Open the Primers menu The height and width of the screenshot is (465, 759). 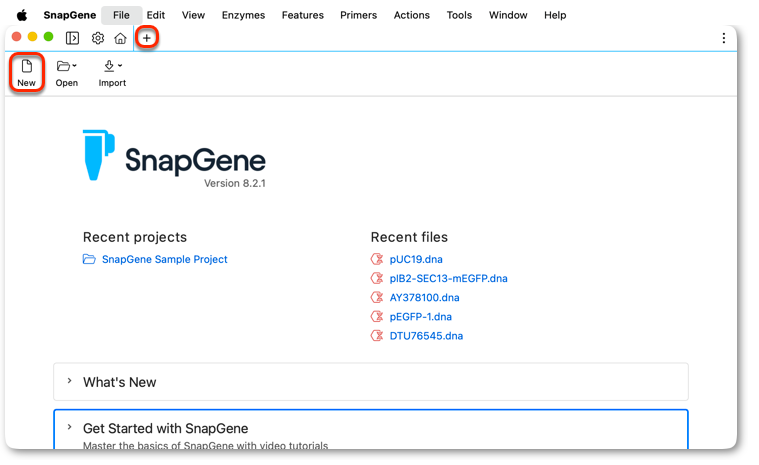coord(358,15)
